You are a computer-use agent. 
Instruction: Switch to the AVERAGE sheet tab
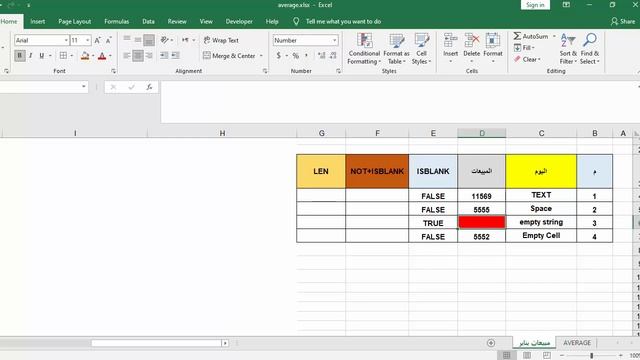(x=577, y=343)
